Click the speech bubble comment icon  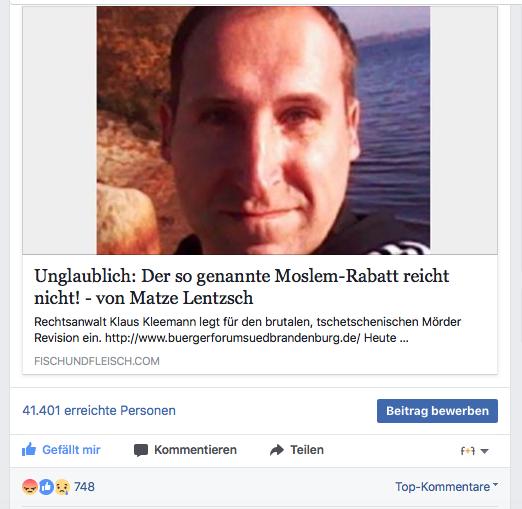click(141, 450)
